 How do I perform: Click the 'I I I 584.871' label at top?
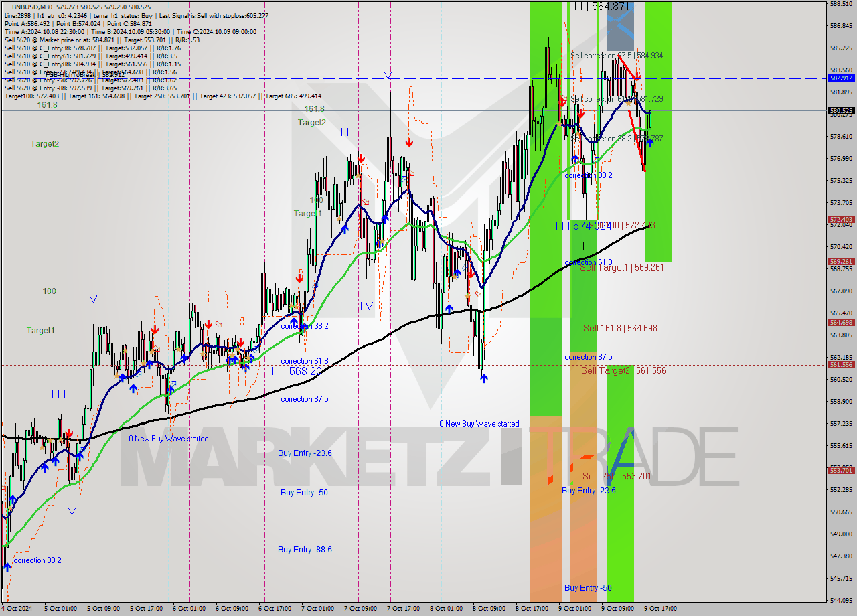[x=602, y=6]
